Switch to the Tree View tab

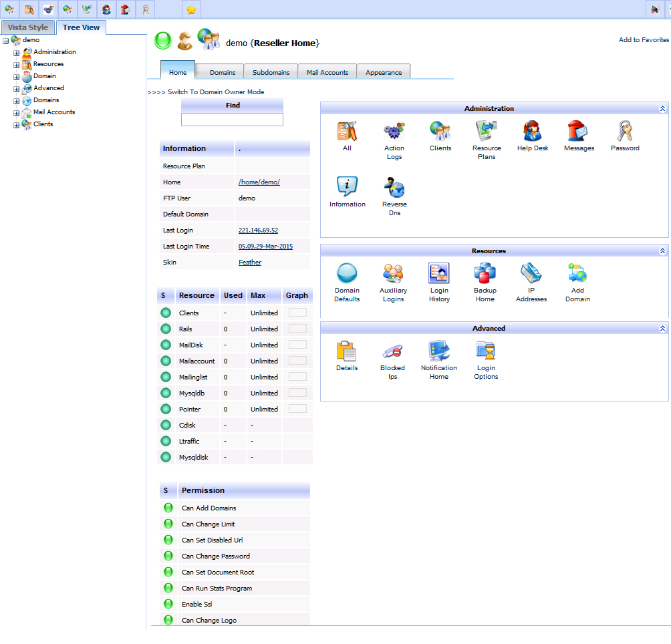click(81, 27)
